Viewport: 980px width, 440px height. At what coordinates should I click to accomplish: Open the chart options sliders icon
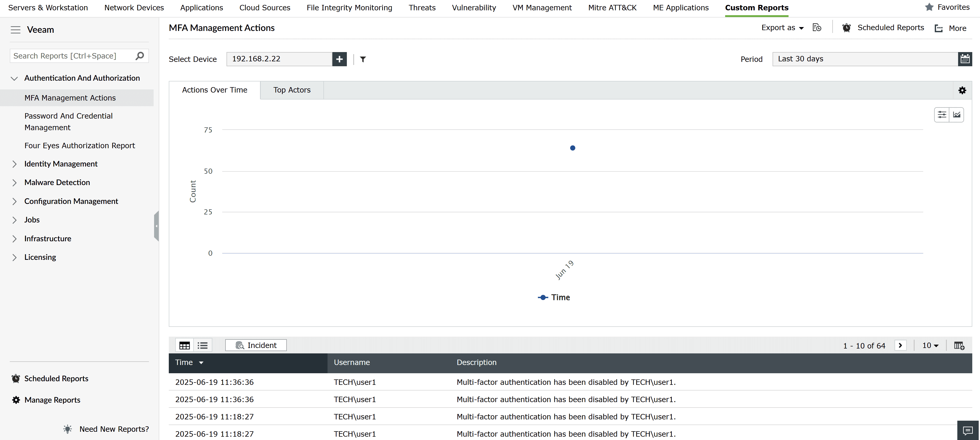click(x=942, y=114)
